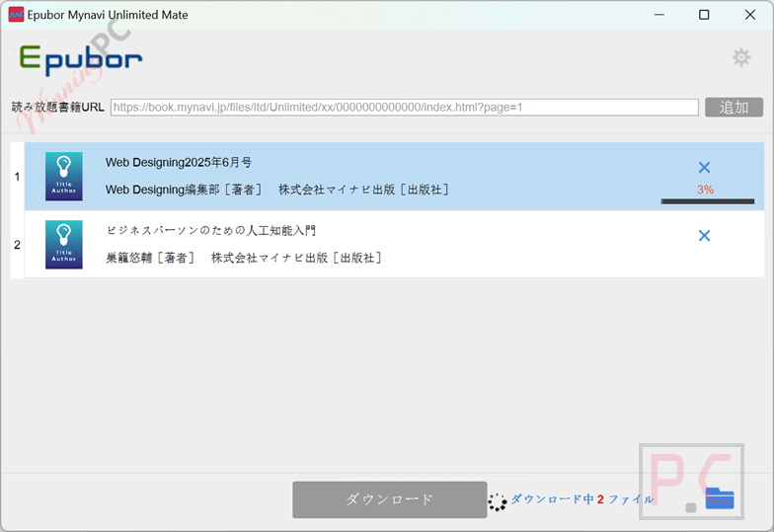Remove Web Designing2025年6月号 with its X icon
The image size is (774, 532).
click(x=705, y=168)
